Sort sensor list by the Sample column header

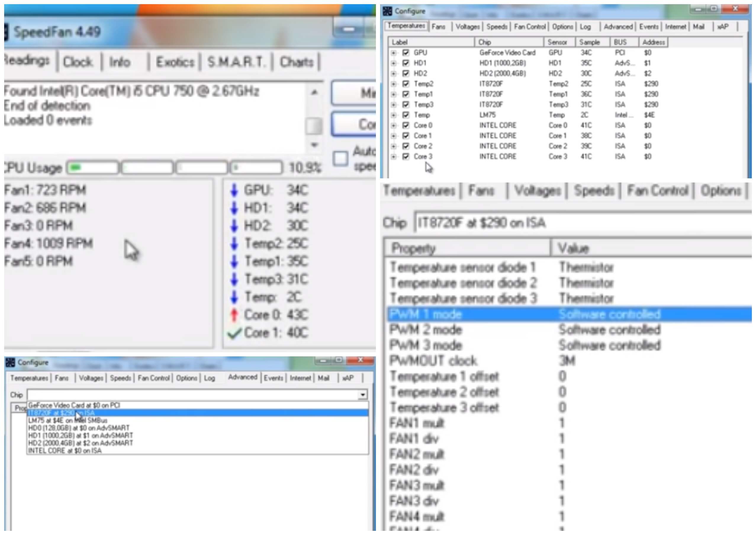tap(592, 42)
